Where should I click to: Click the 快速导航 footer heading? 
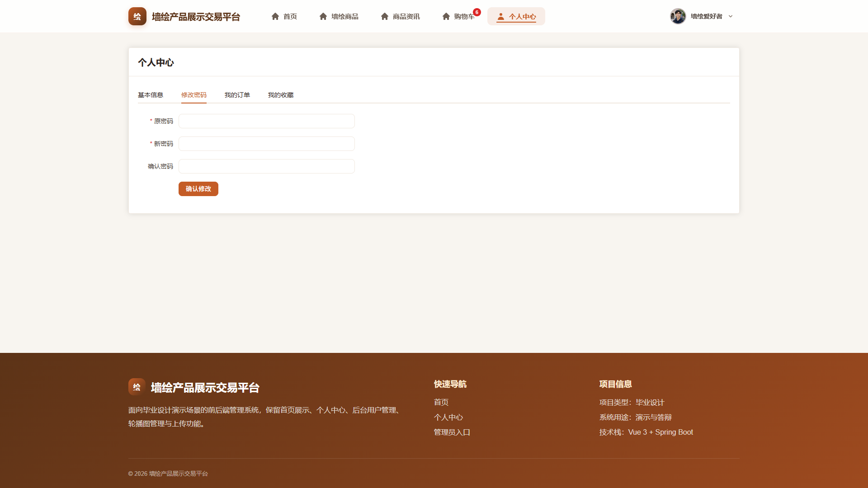tap(450, 384)
